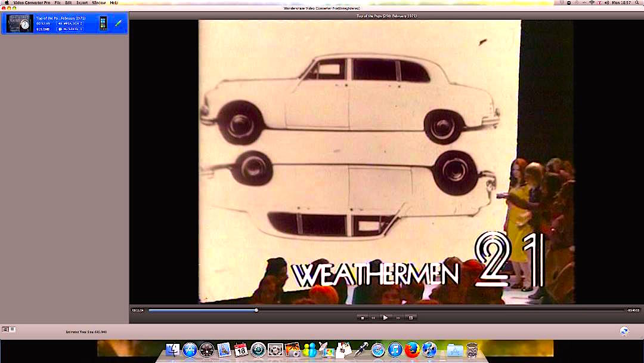Open Mail stamp icon in the Dock
Screen dimensions: 644x363
pos(224,350)
